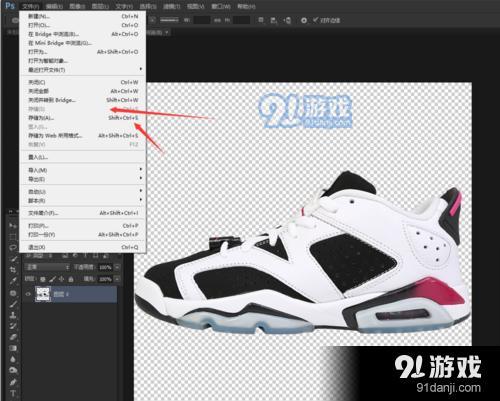Close the open document tab

pyautogui.click(x=166, y=32)
